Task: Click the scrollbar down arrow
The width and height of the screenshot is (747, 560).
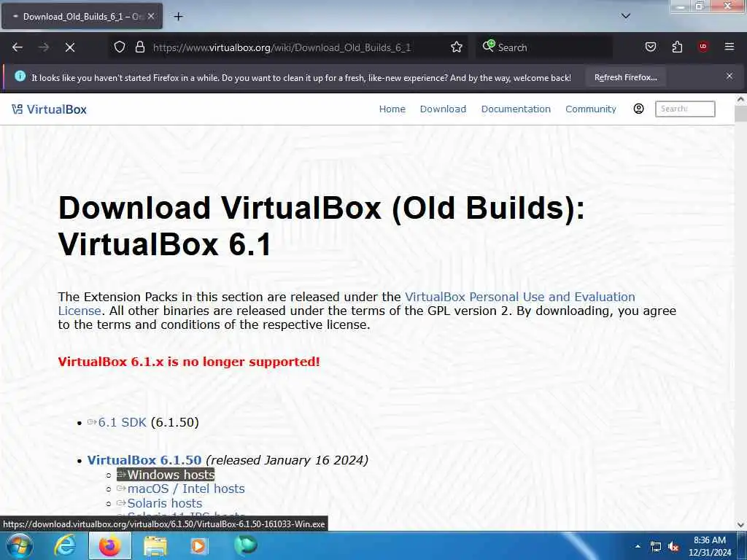Action: point(740,525)
